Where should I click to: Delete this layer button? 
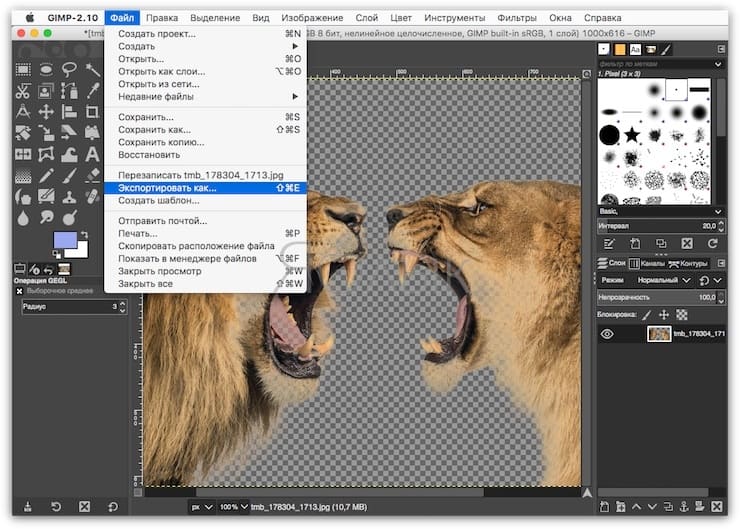click(x=716, y=507)
